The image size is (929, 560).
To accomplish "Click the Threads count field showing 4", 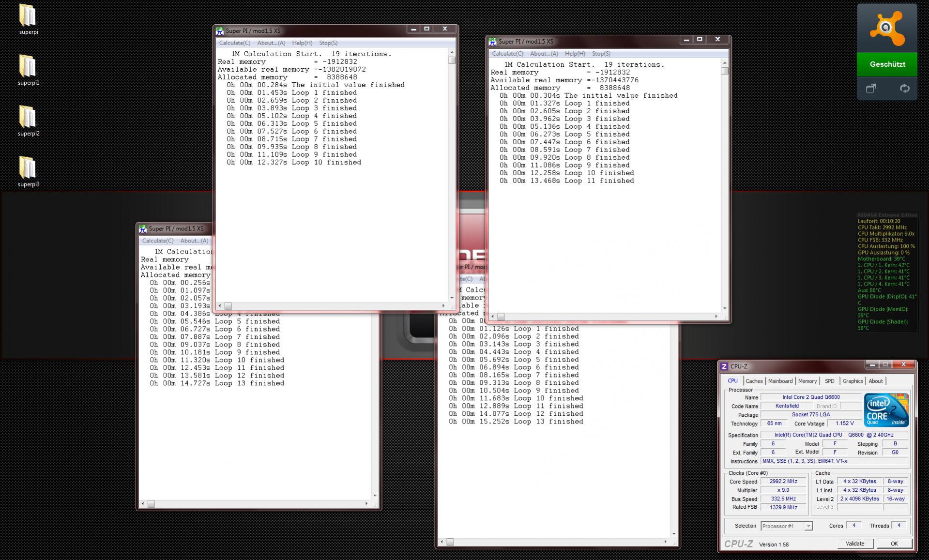I will click(899, 526).
